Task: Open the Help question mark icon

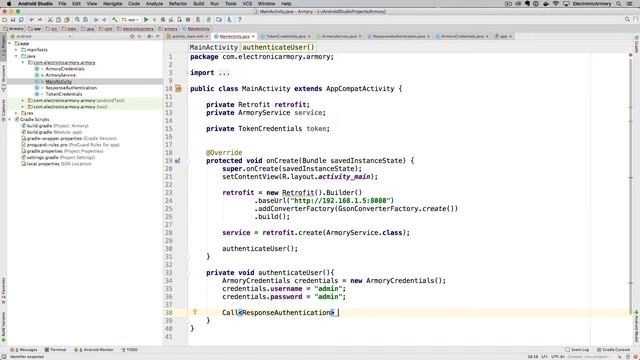Action: coord(240,20)
